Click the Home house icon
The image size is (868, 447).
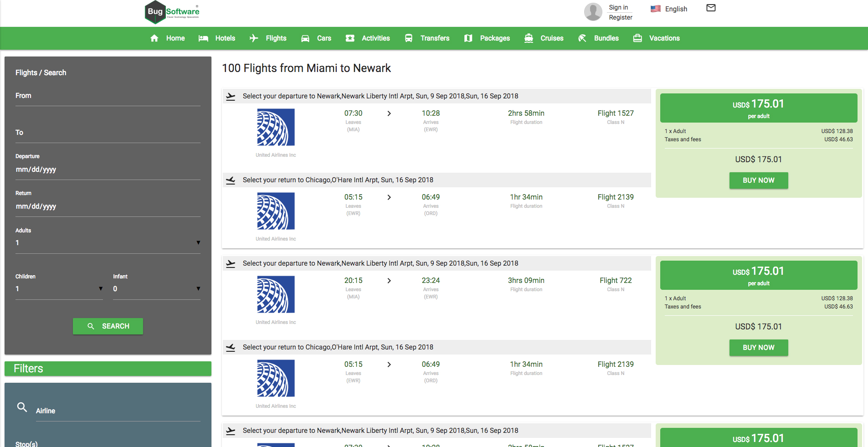click(154, 38)
